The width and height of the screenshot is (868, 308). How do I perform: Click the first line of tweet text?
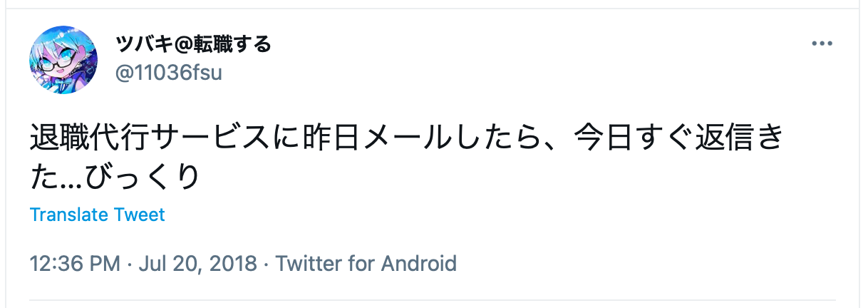pos(406,138)
